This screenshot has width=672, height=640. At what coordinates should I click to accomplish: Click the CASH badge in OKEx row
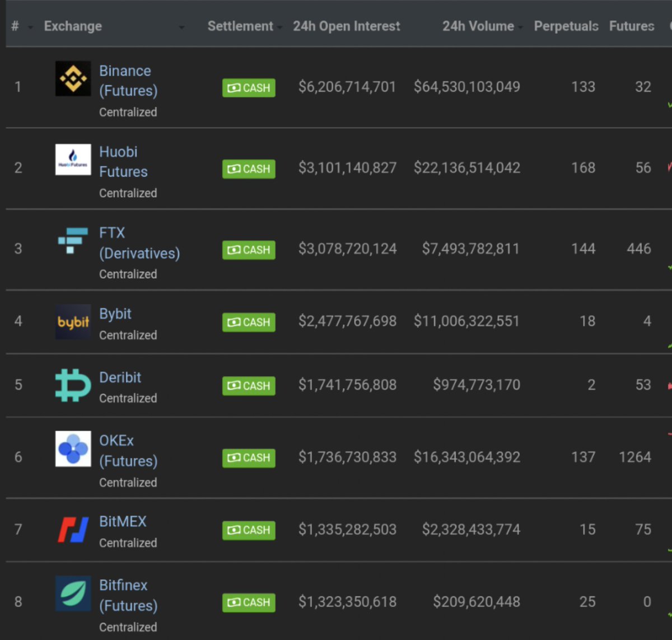249,458
